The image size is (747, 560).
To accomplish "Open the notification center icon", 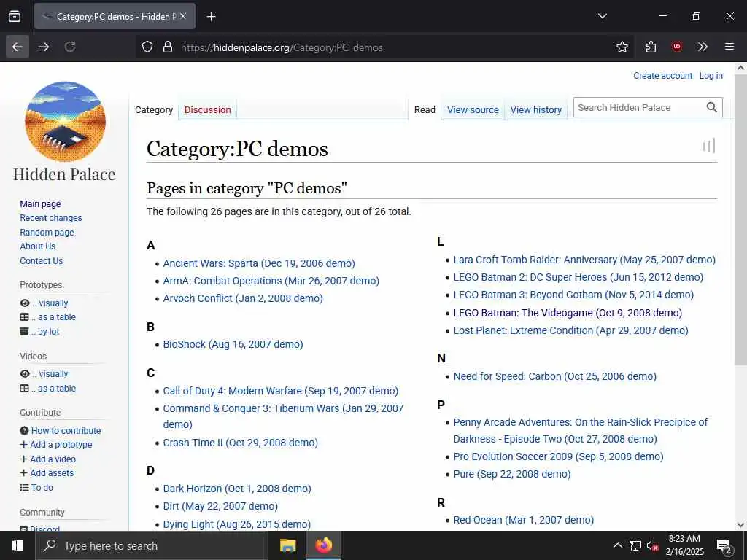I will pyautogui.click(x=724, y=546).
